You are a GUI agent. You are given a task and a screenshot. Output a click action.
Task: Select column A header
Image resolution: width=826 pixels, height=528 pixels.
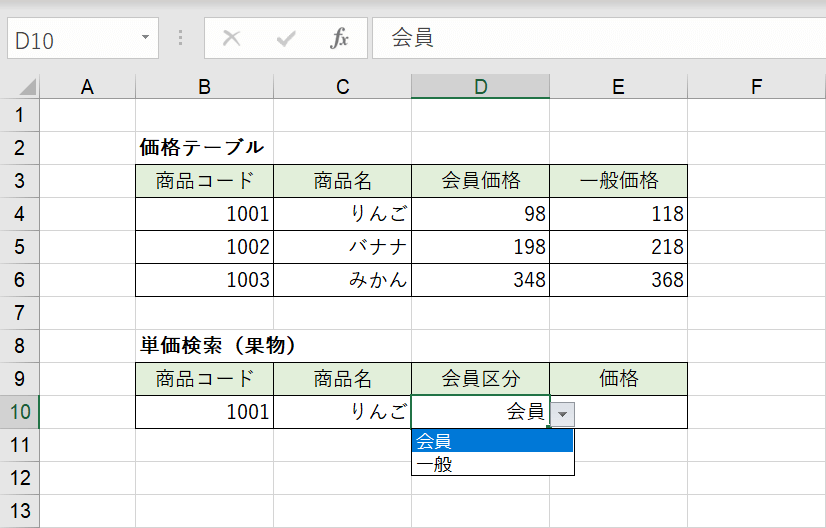click(87, 86)
